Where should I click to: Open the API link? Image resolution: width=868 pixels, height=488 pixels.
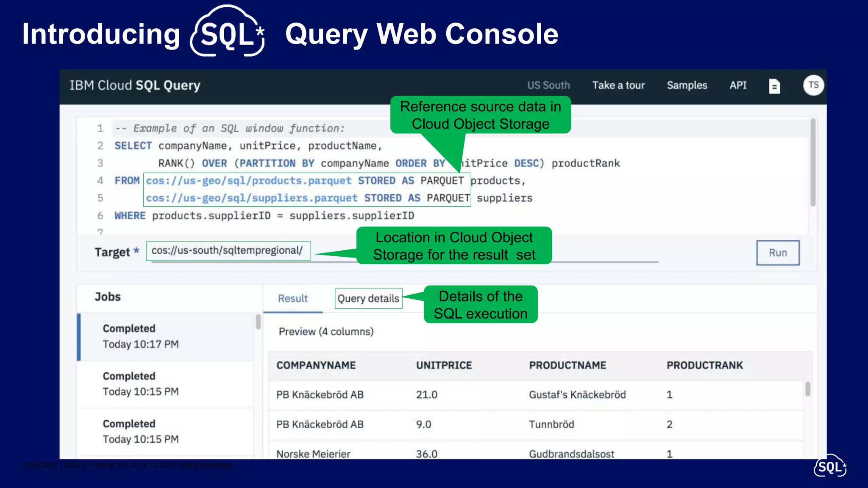pos(738,86)
